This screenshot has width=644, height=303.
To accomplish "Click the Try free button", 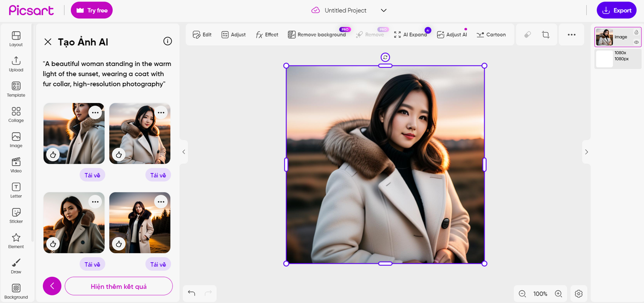I will pos(92,10).
